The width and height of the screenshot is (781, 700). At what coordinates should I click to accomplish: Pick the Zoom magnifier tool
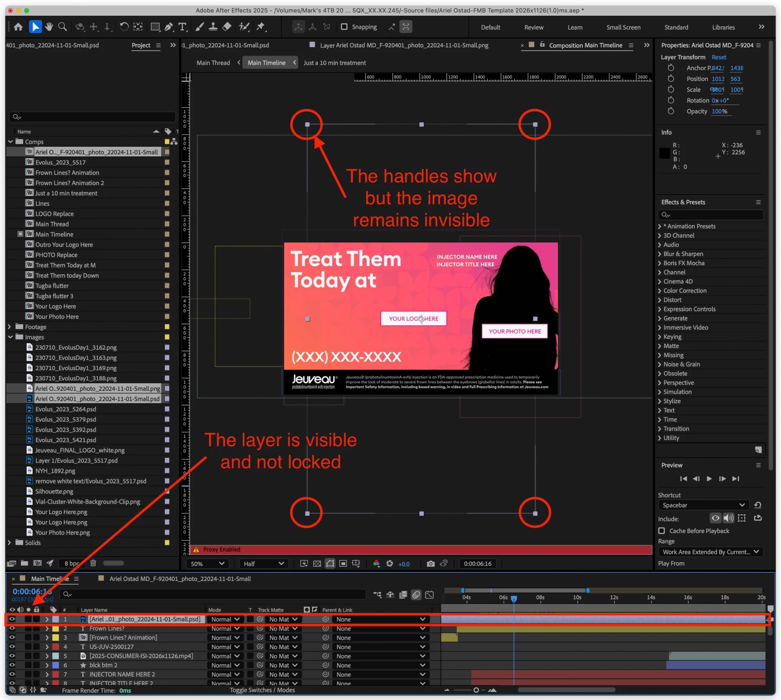pos(63,27)
